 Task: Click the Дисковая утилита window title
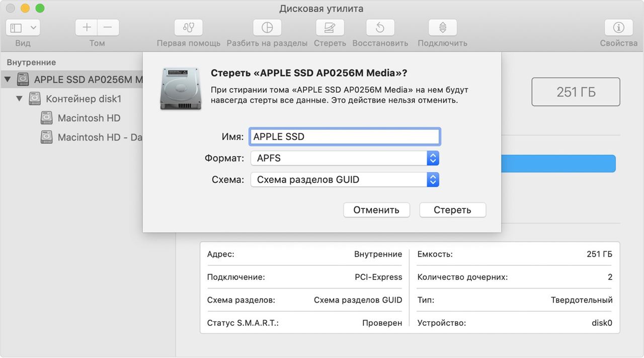322,9
